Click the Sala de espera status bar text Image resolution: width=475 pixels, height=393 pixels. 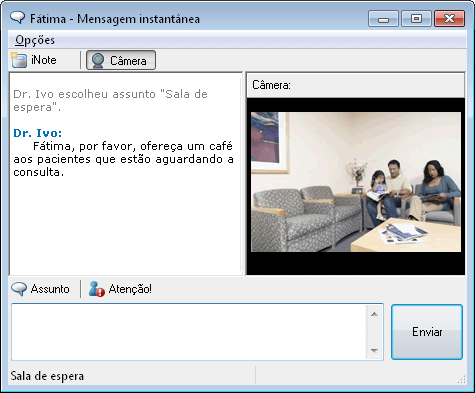[x=47, y=376]
